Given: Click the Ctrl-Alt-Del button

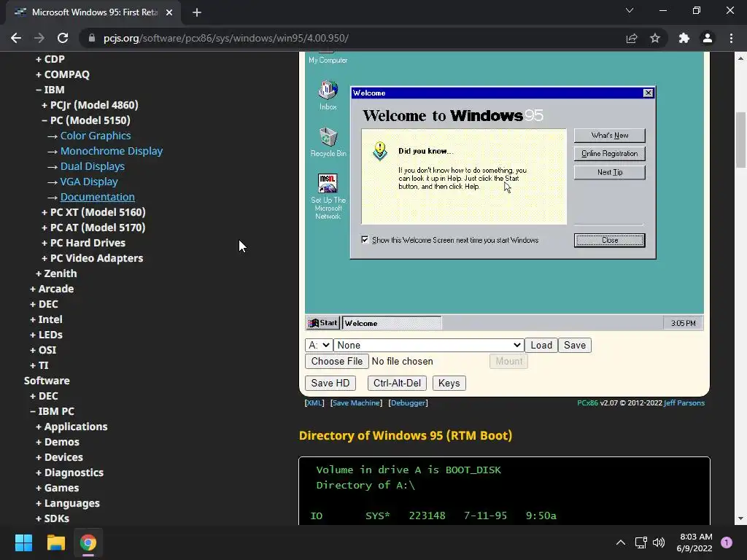Looking at the screenshot, I should click(x=397, y=383).
